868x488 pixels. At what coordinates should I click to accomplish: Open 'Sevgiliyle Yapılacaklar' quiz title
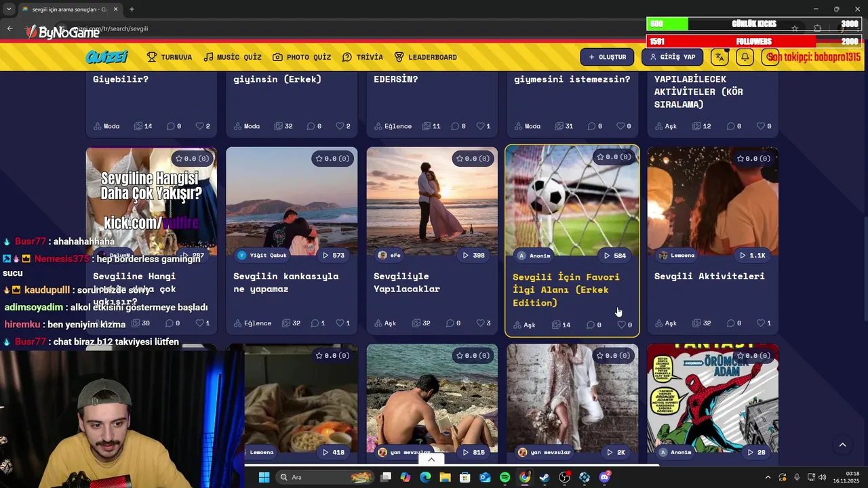[x=407, y=283]
